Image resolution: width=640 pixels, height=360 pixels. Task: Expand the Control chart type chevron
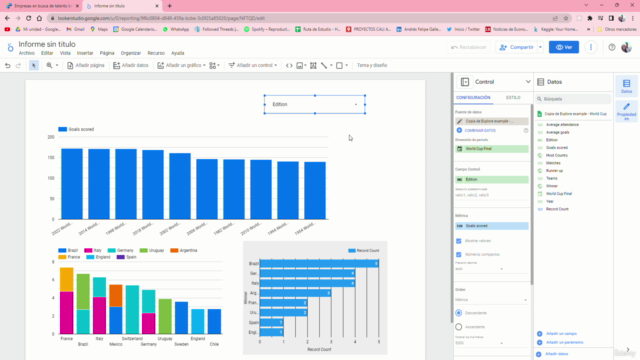pyautogui.click(x=528, y=82)
